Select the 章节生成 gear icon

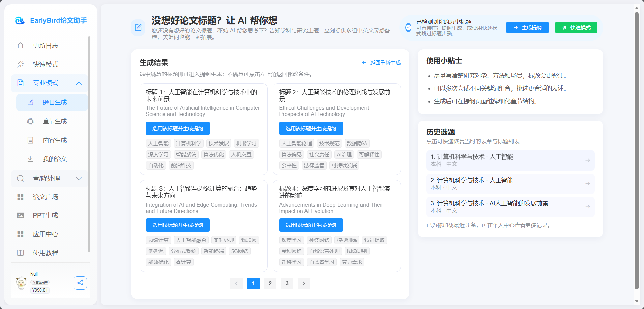31,121
